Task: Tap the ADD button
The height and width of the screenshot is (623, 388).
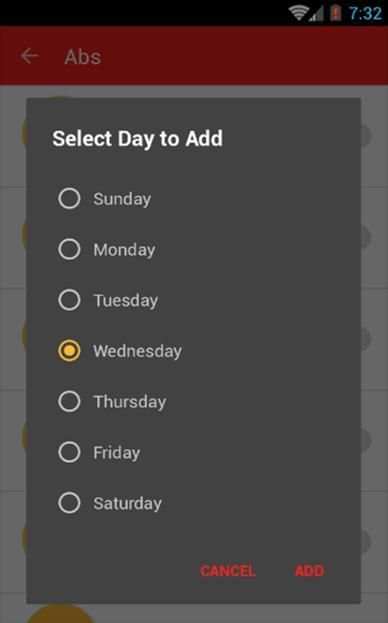Action: (x=309, y=571)
